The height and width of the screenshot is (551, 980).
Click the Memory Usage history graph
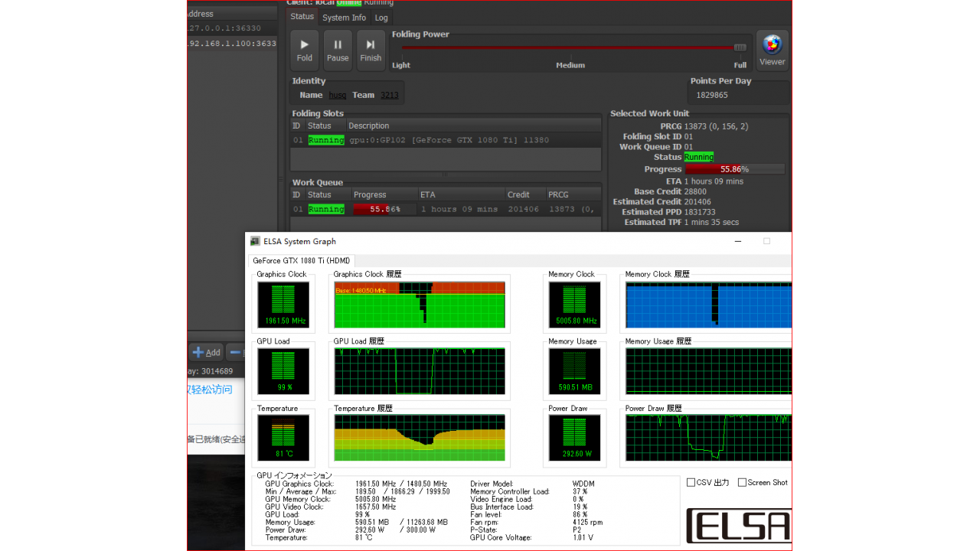[708, 372]
